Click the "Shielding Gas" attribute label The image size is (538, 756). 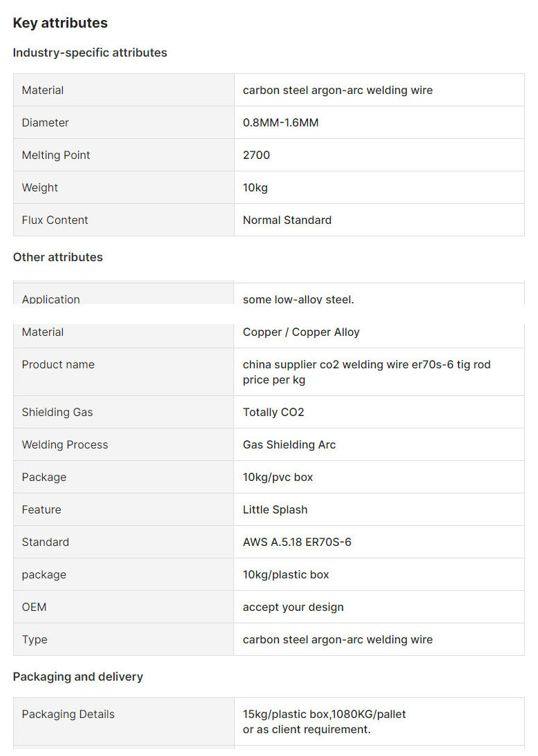[57, 412]
